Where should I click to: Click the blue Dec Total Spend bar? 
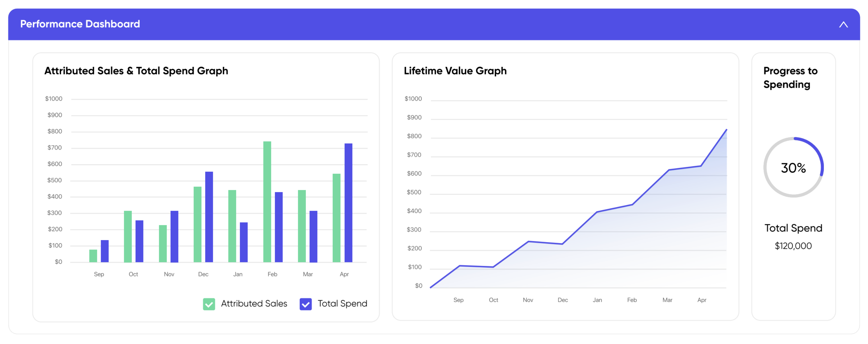[x=209, y=217]
